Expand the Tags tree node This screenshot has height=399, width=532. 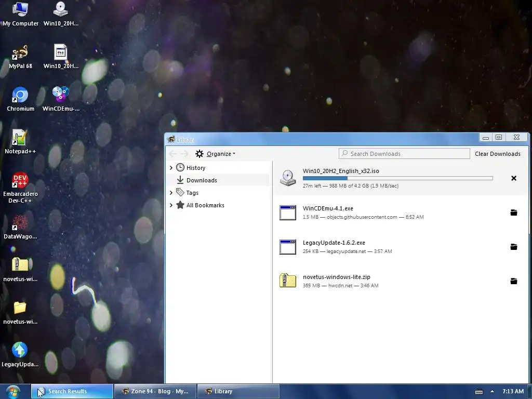[x=171, y=193]
